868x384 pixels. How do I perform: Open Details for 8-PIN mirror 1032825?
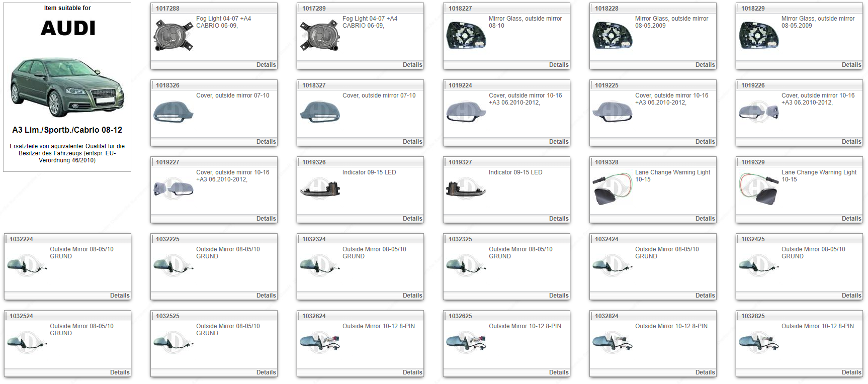pos(851,372)
